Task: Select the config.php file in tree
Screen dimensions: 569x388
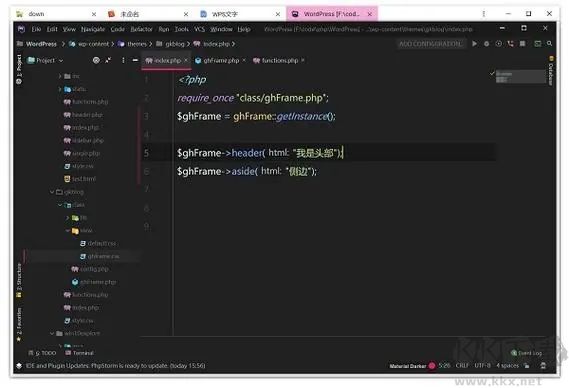Action: pos(90,269)
